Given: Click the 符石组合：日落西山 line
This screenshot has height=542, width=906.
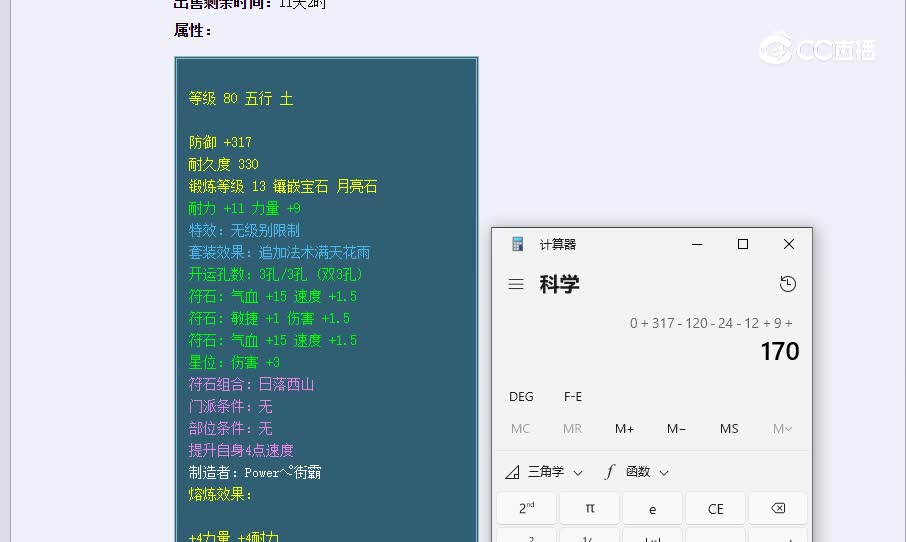Looking at the screenshot, I should point(251,384).
